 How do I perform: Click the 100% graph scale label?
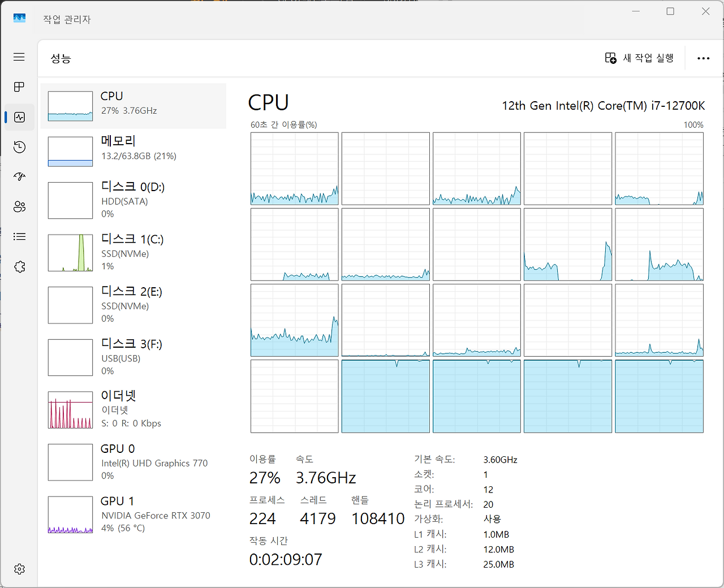tap(693, 125)
